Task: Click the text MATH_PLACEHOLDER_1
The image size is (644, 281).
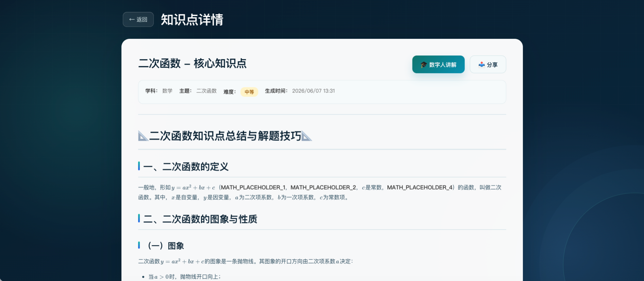Action: [253, 187]
